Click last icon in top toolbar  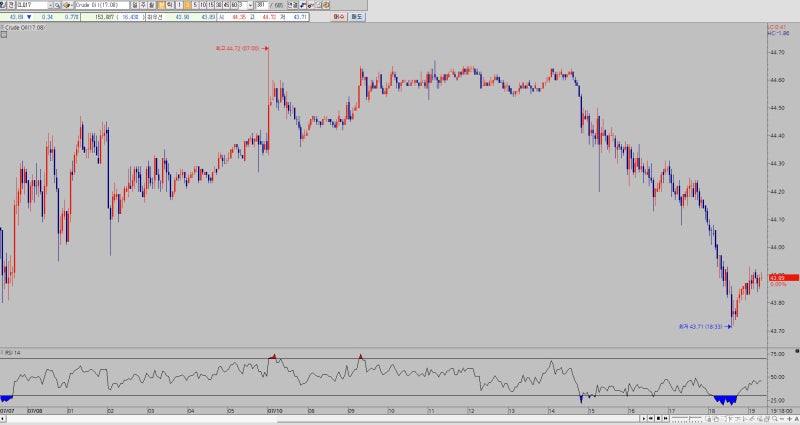tap(326, 5)
